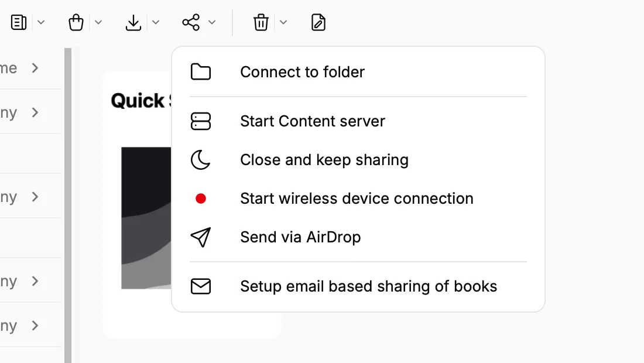
Task: Choose Send via AirDrop
Action: point(358,237)
